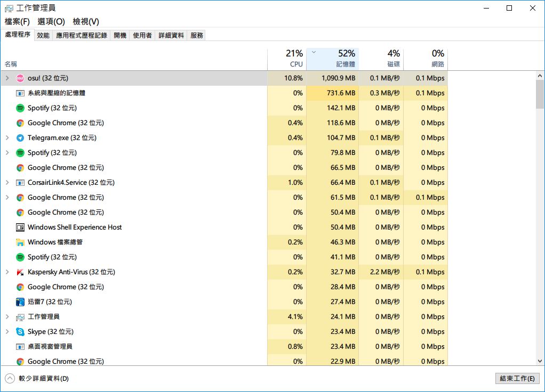Image resolution: width=545 pixels, height=392 pixels.
Task: Click the osu! process icon
Action: pyautogui.click(x=20, y=78)
